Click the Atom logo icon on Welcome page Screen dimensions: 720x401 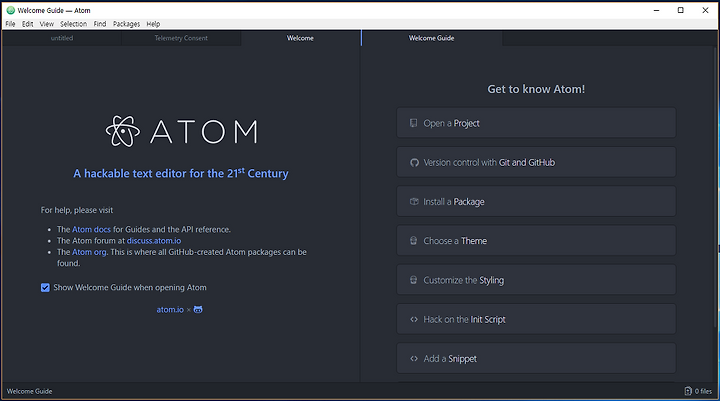123,131
